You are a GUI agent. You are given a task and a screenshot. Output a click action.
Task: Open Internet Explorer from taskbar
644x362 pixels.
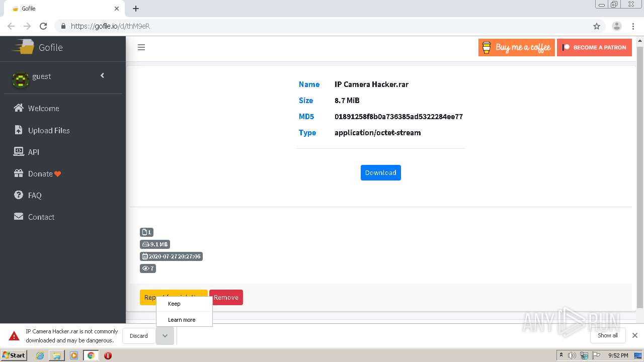click(40, 355)
